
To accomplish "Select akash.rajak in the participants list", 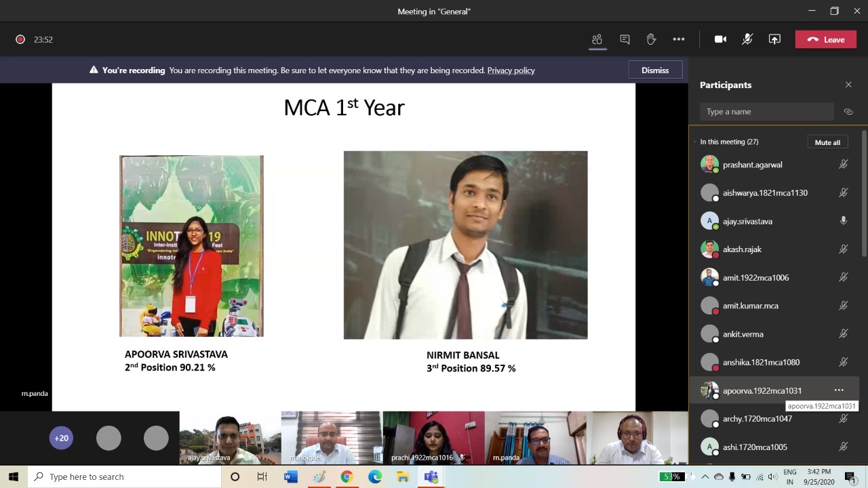I will click(x=742, y=249).
